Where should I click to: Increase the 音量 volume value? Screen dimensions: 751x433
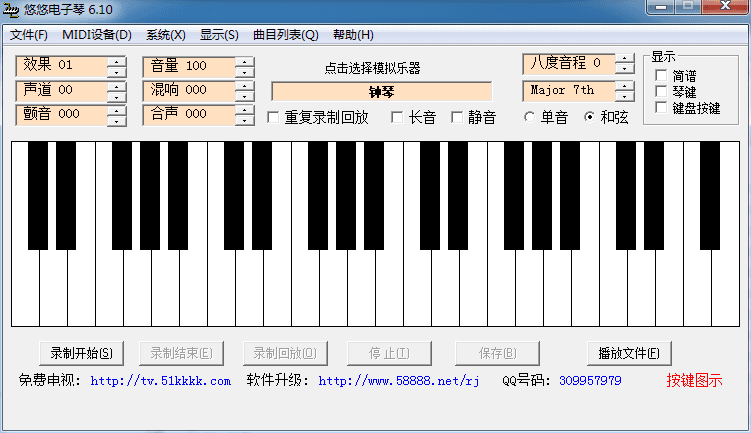245,62
